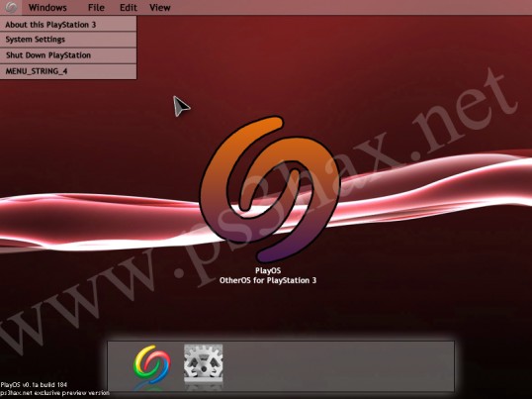Click the white wave on the wallpaper
This screenshot has height=399, width=532.
point(85,221)
